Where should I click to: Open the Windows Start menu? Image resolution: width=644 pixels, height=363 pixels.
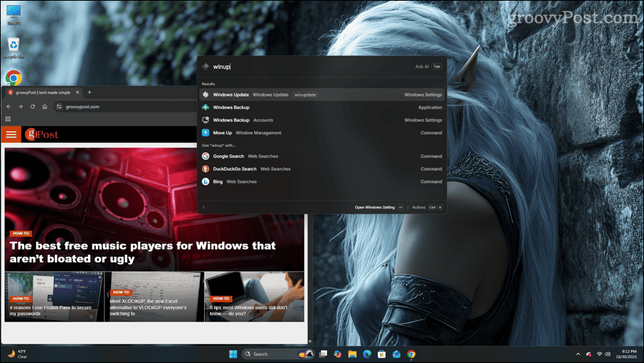[x=233, y=354]
